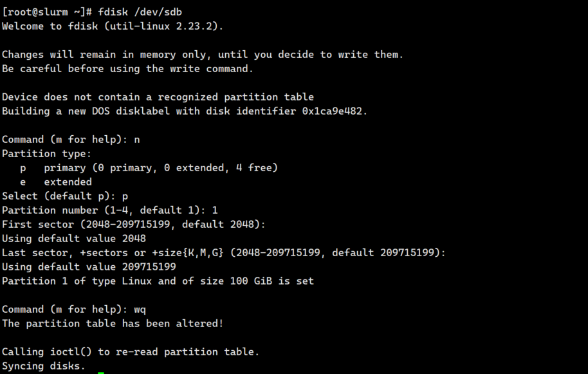Click "Be careful before using the write command"
588x374 pixels.
127,69
